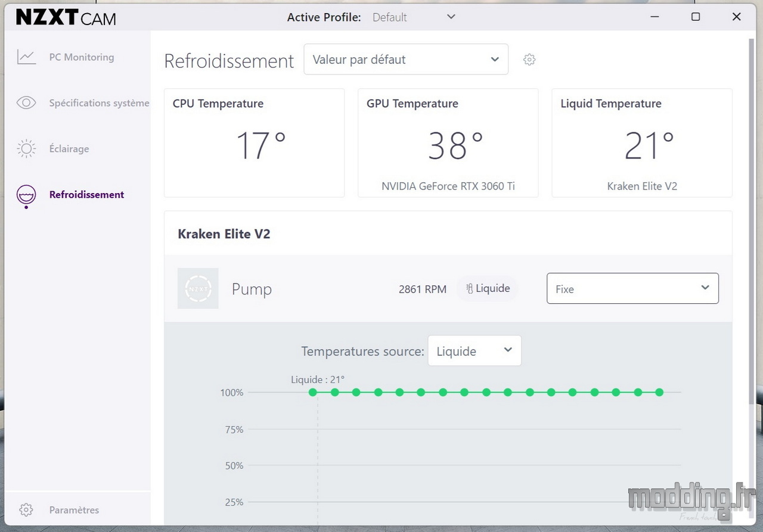Image resolution: width=763 pixels, height=532 pixels.
Task: Open the Fixe pump mode dropdown
Action: pos(632,288)
